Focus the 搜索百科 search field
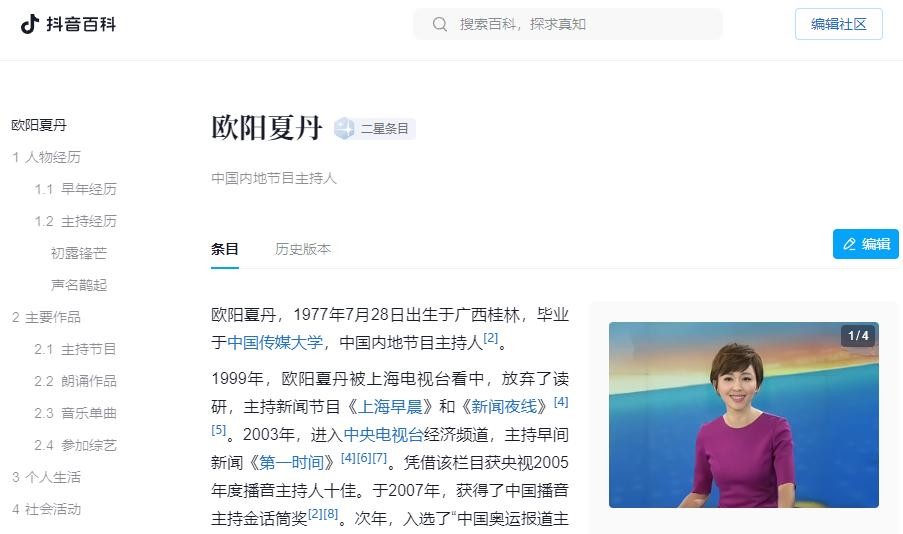 tap(568, 24)
